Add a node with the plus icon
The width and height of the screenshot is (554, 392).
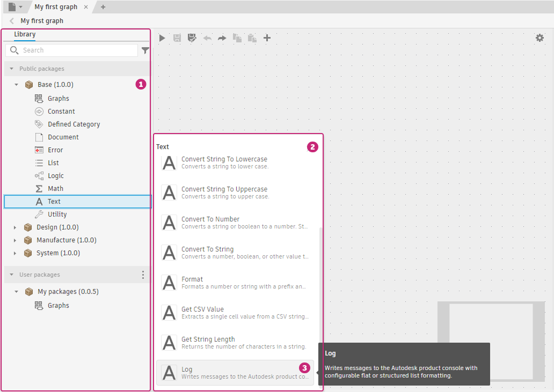(267, 38)
